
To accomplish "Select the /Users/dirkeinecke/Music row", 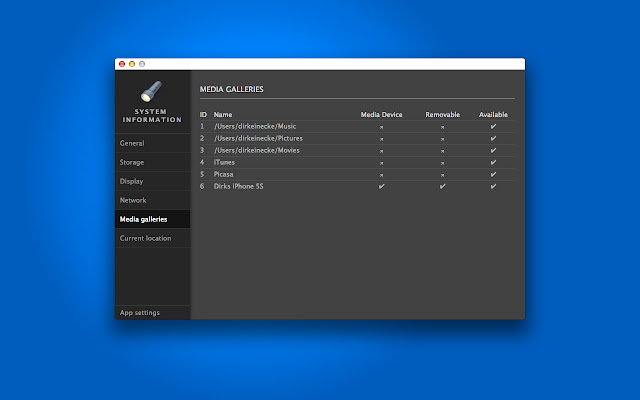I will click(x=357, y=127).
